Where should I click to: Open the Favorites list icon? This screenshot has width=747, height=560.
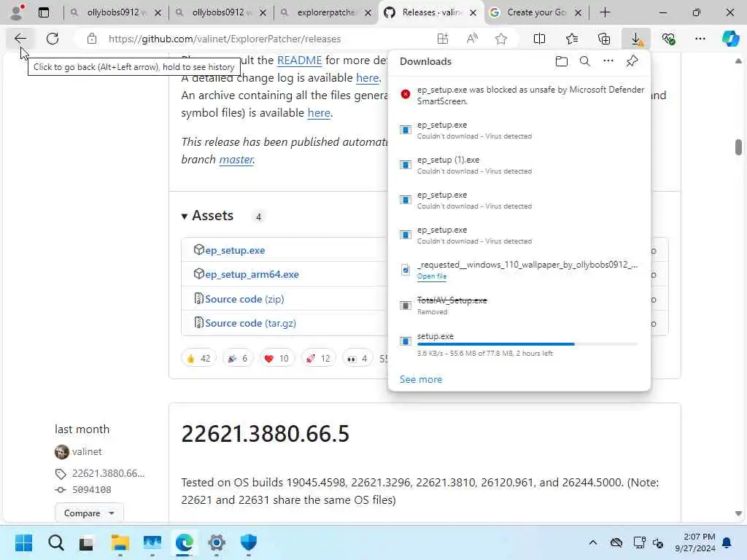(x=572, y=39)
